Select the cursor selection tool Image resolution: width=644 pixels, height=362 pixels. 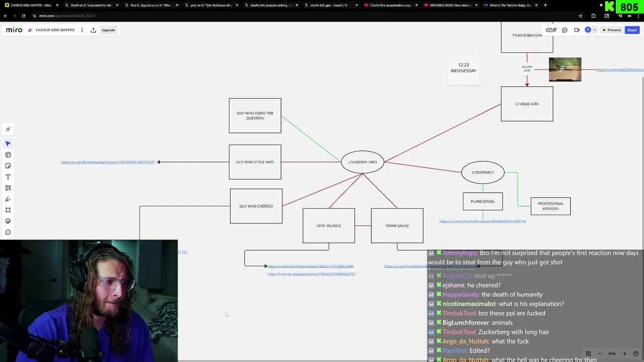point(8,144)
